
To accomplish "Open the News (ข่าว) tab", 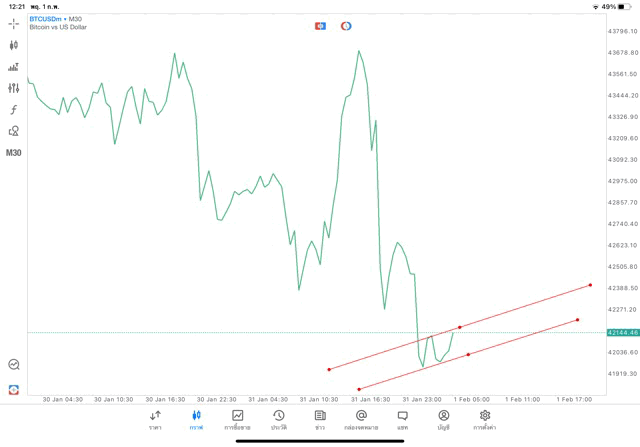I will click(x=320, y=420).
